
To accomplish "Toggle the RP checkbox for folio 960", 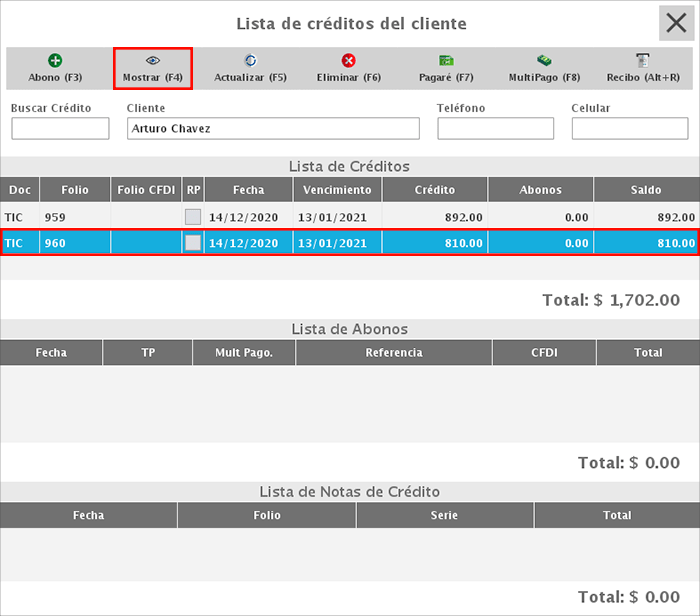I will (x=193, y=243).
